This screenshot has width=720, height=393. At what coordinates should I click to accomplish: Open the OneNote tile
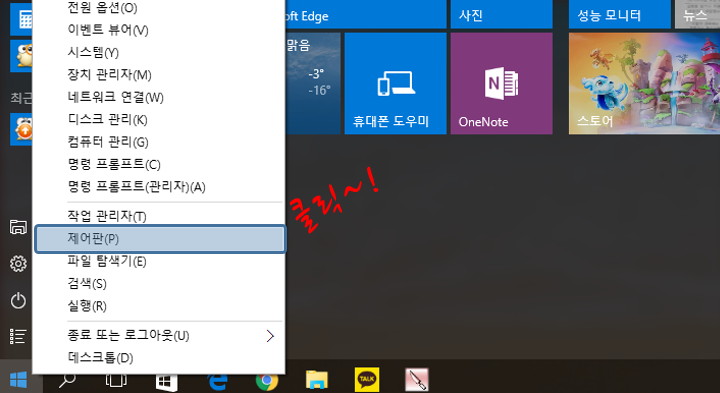[501, 84]
